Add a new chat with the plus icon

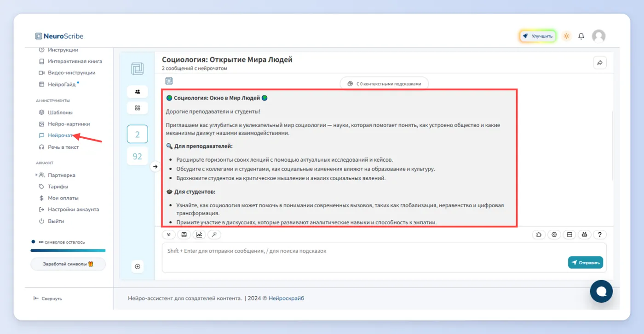coord(137,266)
